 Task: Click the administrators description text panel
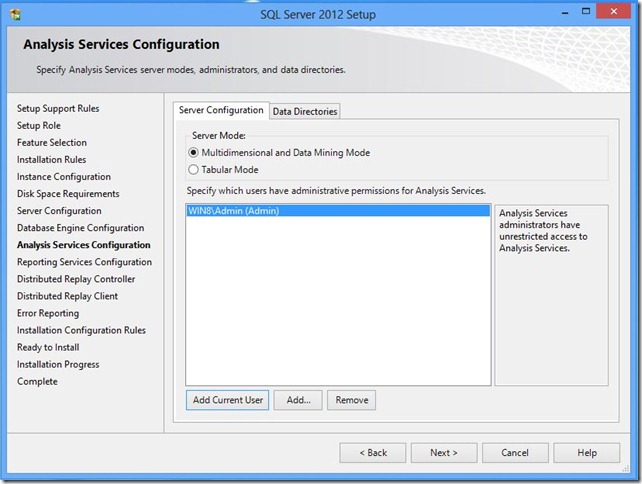point(552,295)
